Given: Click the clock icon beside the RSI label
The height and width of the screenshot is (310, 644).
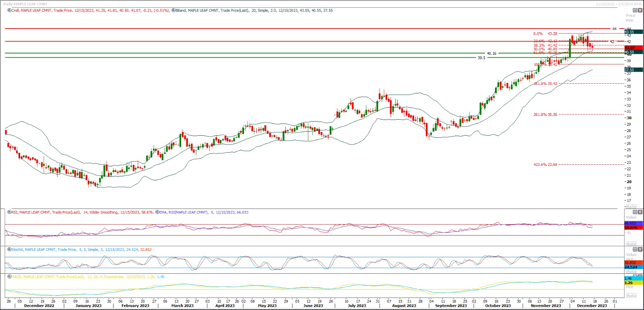Looking at the screenshot, I should pos(9,212).
